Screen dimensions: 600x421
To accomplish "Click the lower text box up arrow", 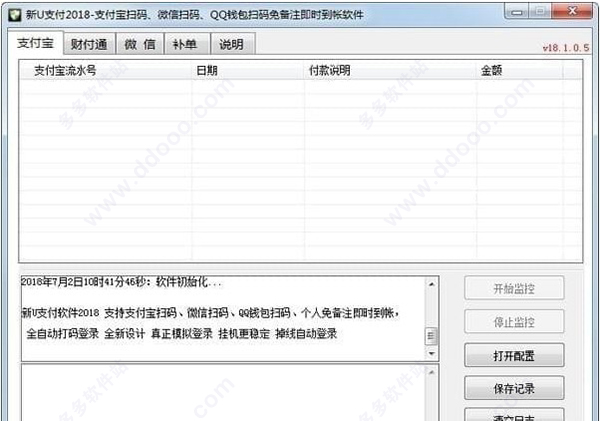I will click(431, 372).
